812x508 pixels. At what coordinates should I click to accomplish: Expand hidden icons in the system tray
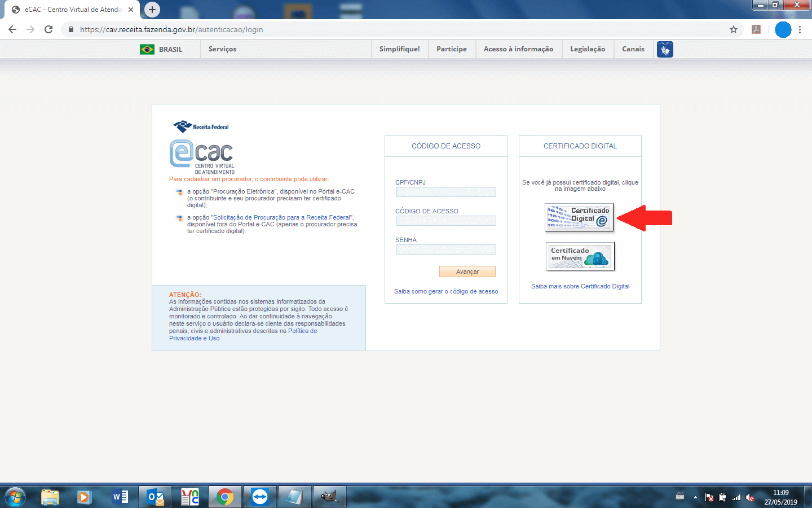(x=695, y=497)
